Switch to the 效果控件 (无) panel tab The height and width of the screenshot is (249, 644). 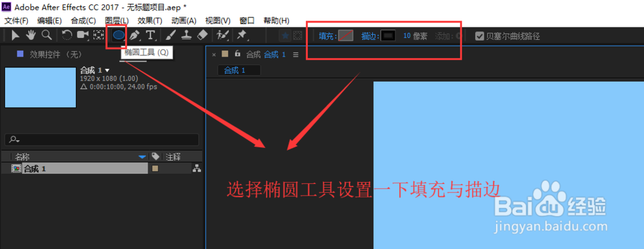[56, 54]
